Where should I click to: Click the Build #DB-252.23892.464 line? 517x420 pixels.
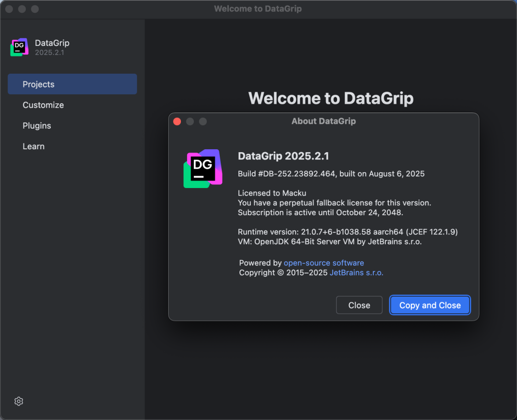331,174
